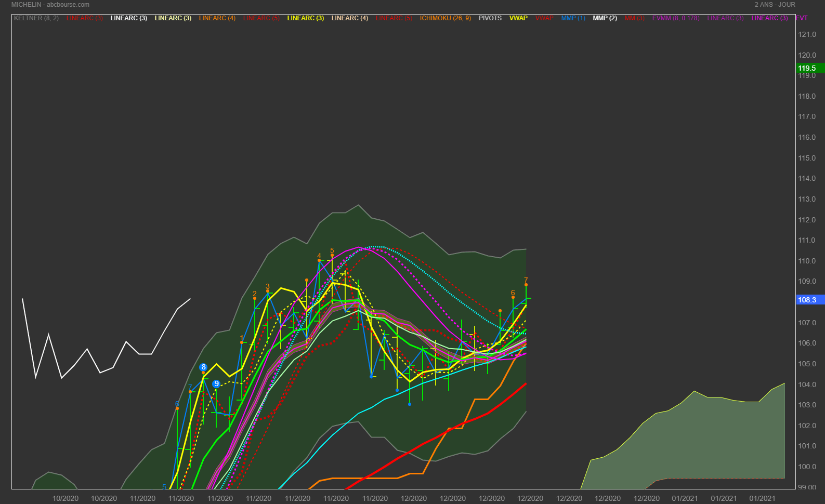Open the 2 ANS - JOUR period label
Screen dimensions: 825x504
[775, 5]
